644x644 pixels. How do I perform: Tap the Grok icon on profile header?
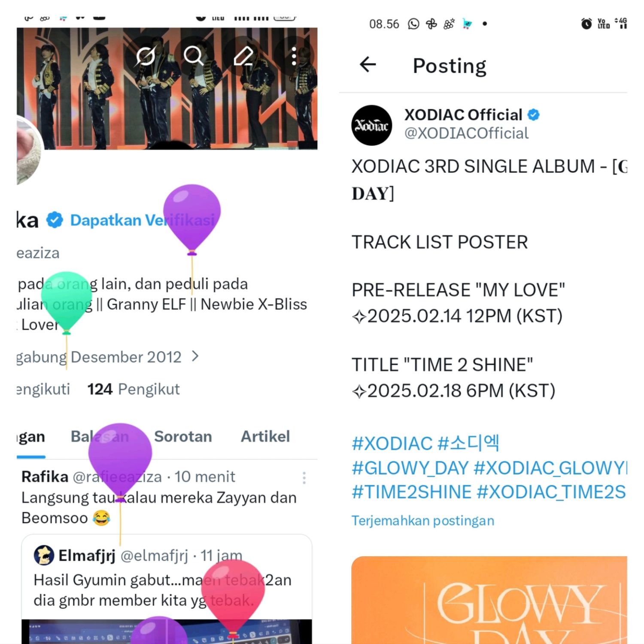146,56
